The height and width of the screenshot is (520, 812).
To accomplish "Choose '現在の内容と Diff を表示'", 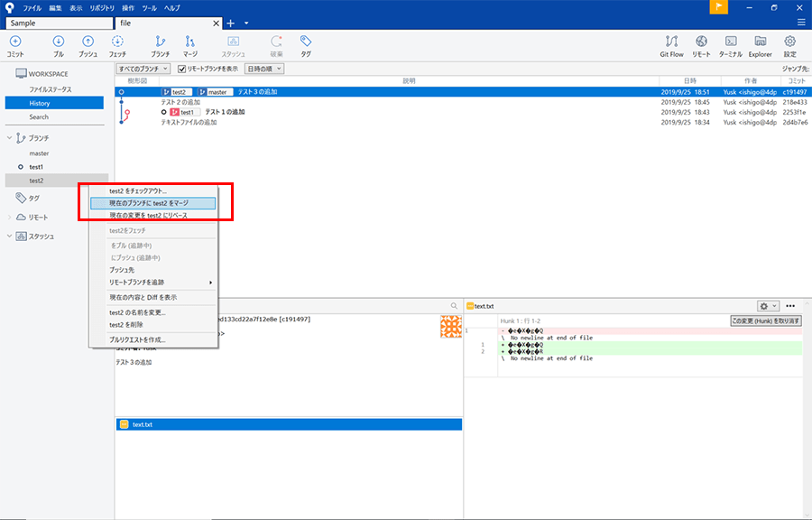I will 153,297.
